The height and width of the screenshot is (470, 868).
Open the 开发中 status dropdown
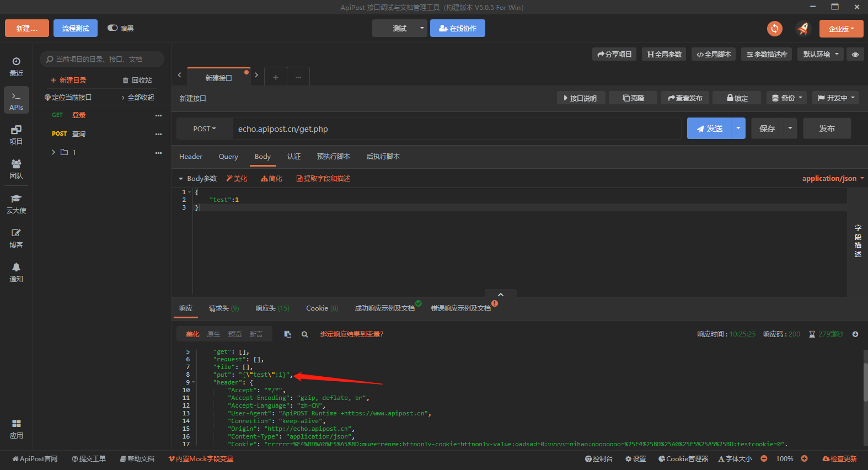(x=836, y=98)
